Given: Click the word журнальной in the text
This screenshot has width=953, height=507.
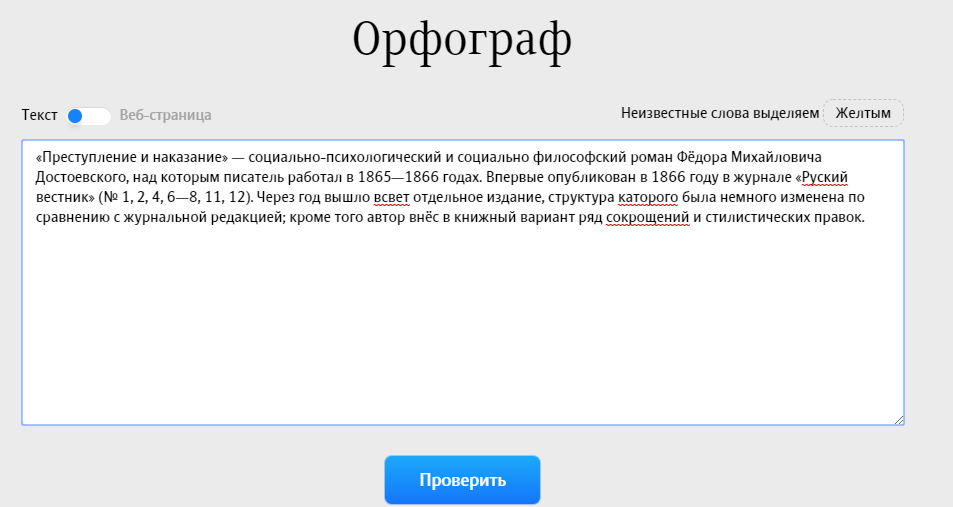Looking at the screenshot, I should (x=165, y=217).
